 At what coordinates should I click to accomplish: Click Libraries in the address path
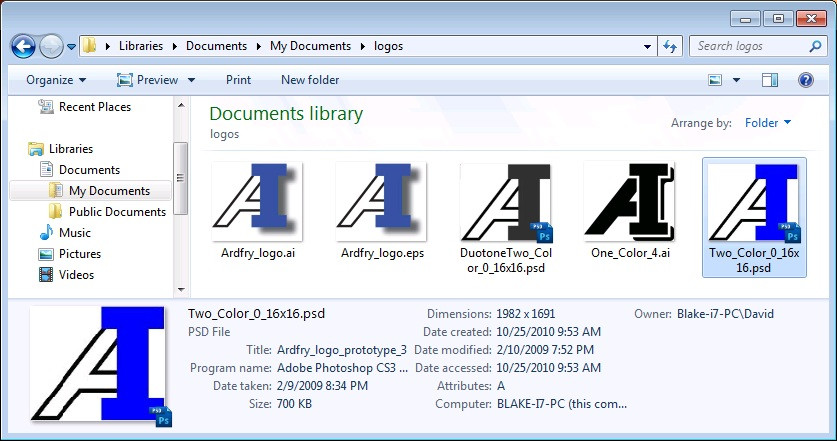coord(141,46)
